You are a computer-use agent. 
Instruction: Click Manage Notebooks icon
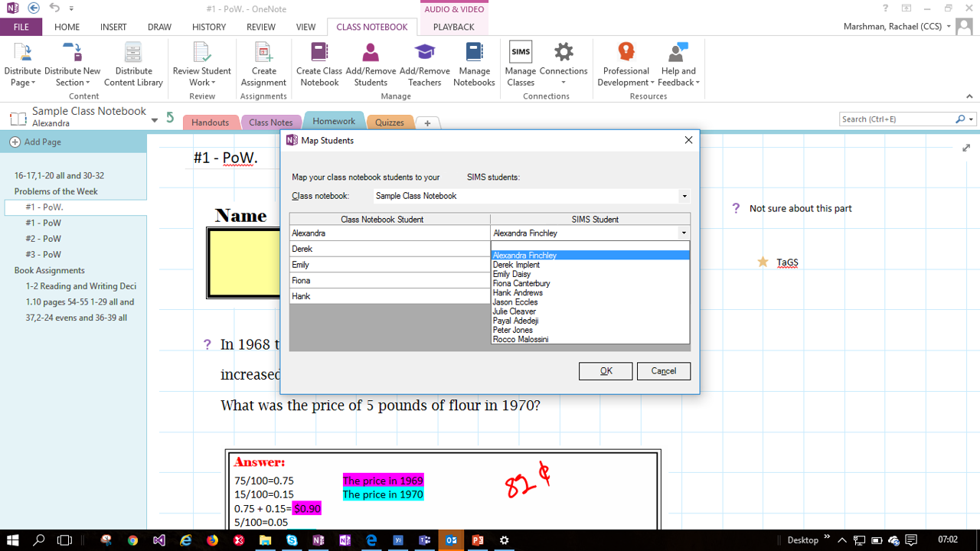(474, 52)
